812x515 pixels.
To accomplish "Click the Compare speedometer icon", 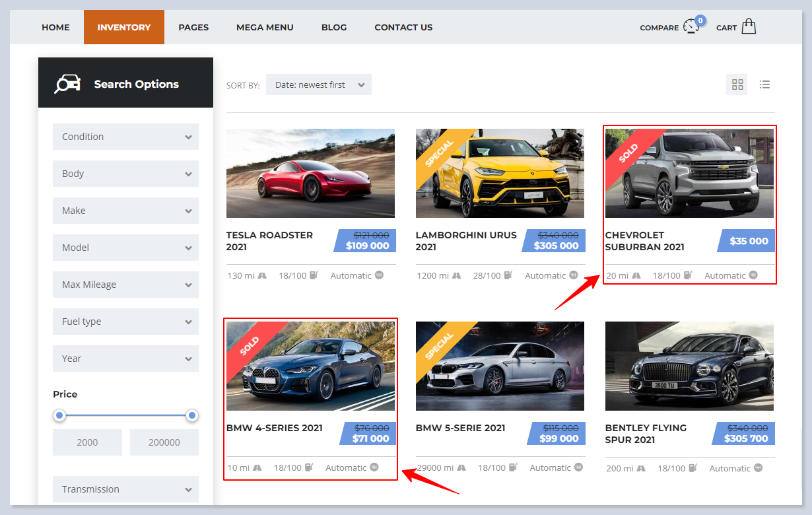I will [x=691, y=26].
